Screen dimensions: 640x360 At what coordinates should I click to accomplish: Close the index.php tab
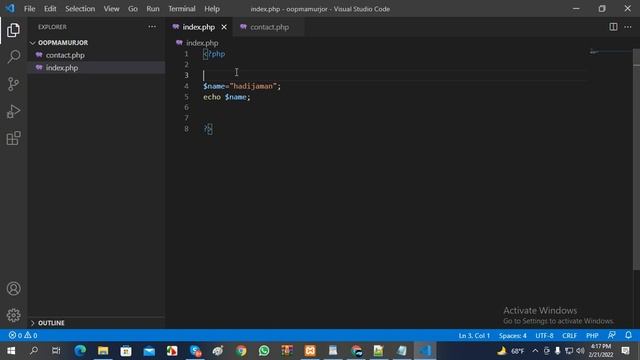(x=224, y=27)
